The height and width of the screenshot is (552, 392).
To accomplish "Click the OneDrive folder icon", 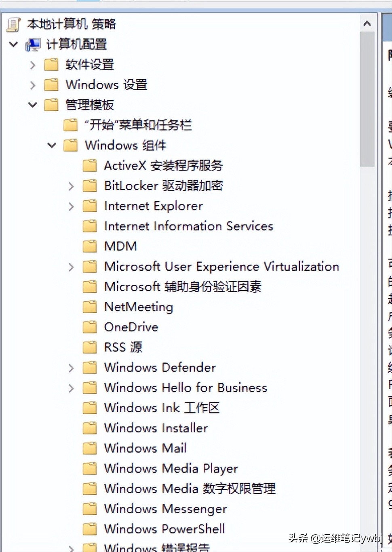I will (89, 327).
